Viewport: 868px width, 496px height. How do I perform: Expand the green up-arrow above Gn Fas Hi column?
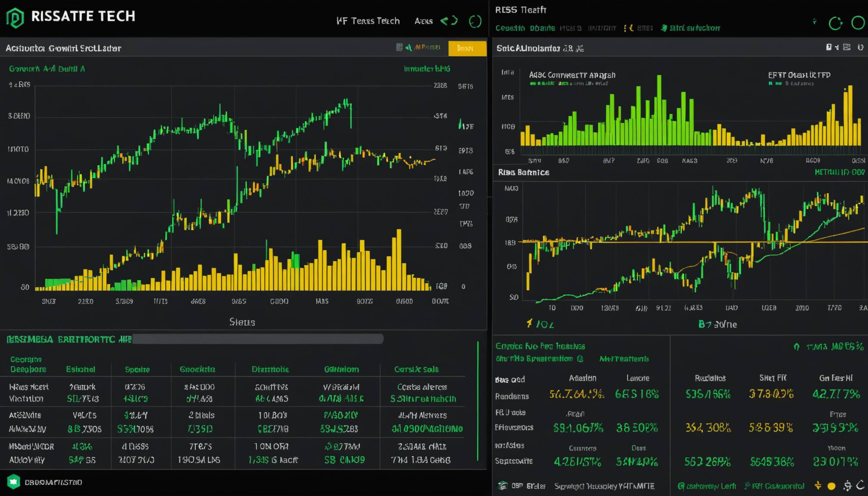[797, 347]
